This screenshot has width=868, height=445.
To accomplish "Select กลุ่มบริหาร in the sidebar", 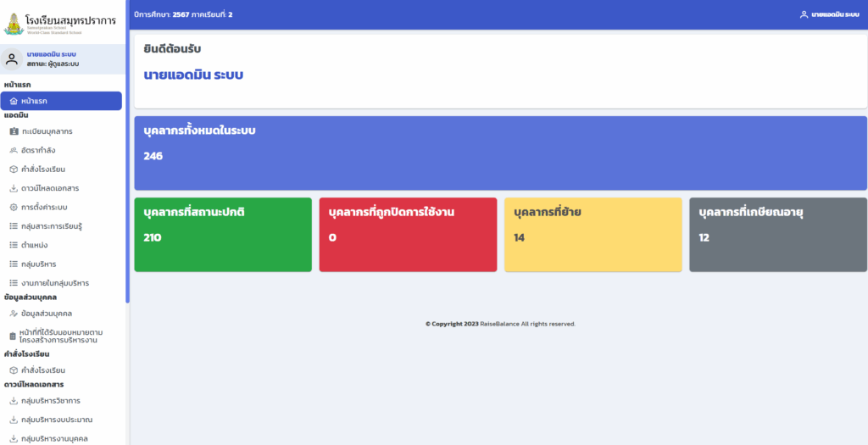I will (45, 264).
